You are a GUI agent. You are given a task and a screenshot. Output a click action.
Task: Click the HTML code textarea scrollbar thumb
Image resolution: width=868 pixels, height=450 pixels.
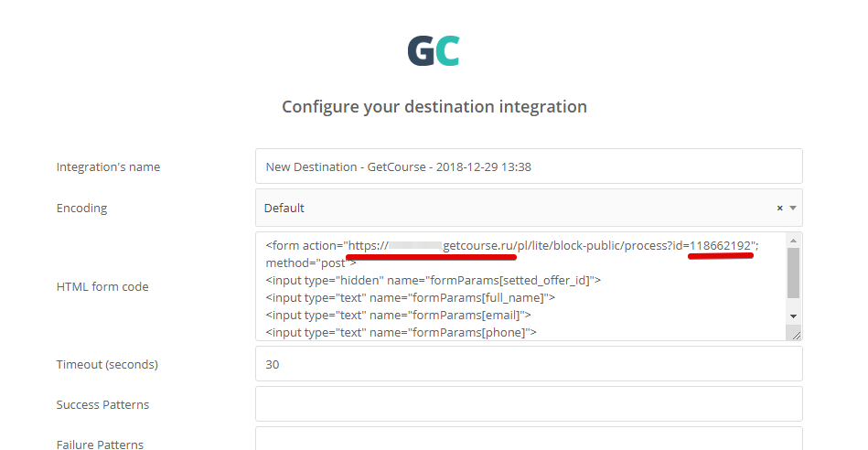(793, 273)
